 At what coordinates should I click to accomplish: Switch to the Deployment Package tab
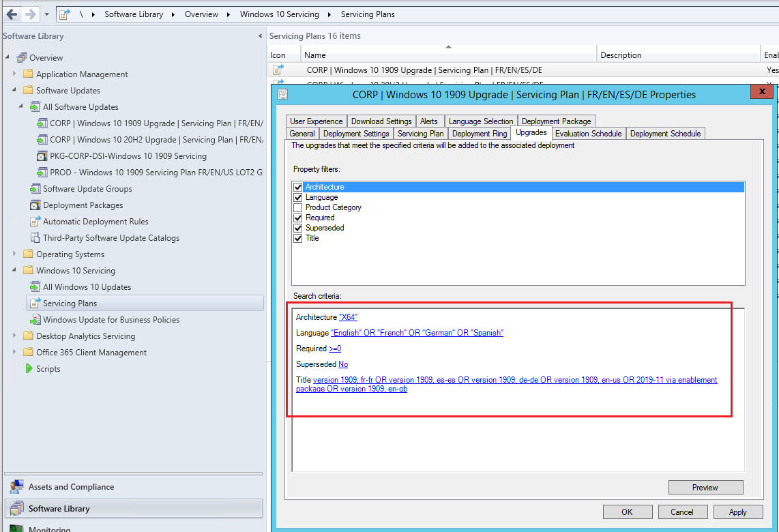pyautogui.click(x=556, y=121)
